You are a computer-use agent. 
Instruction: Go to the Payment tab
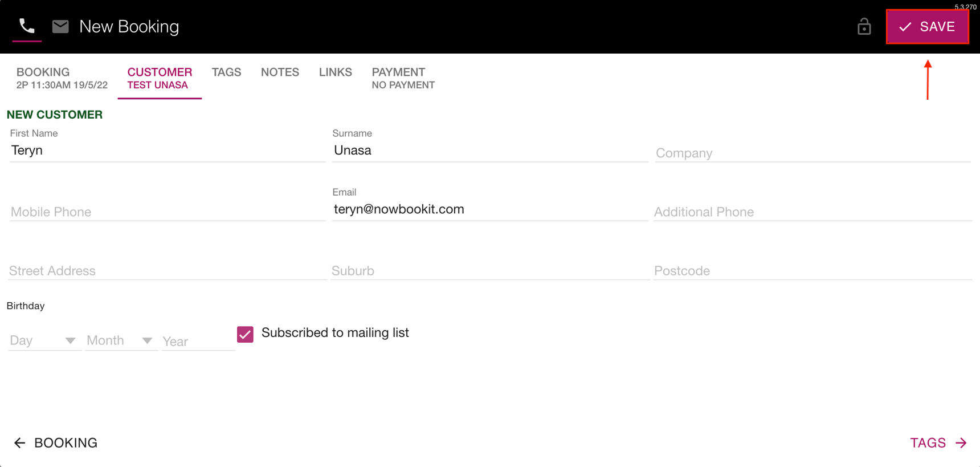[x=403, y=78]
